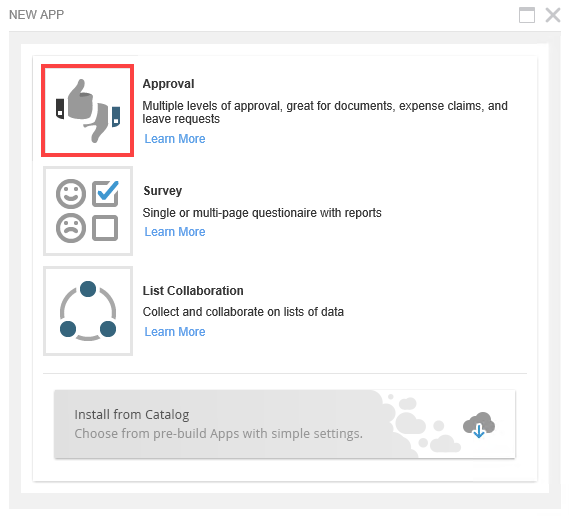The height and width of the screenshot is (516, 569).
Task: Click 'Choose from pre-build Apps' subtitle text
Action: (x=218, y=434)
